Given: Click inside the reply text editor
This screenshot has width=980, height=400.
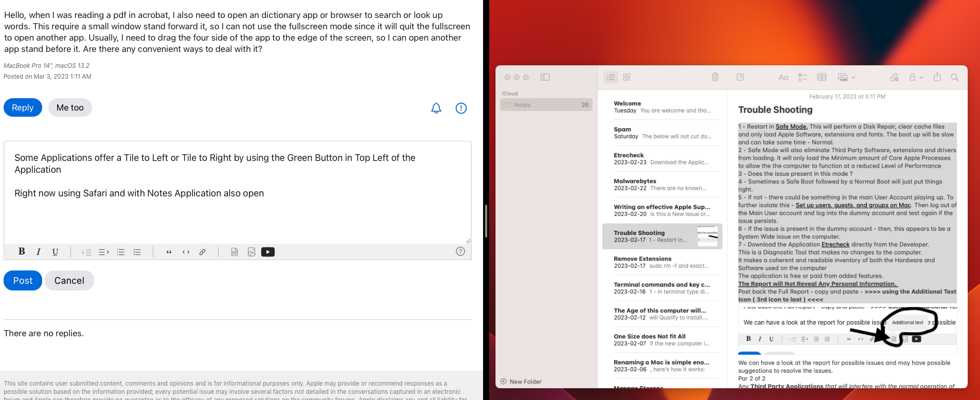Looking at the screenshot, I should 238,192.
